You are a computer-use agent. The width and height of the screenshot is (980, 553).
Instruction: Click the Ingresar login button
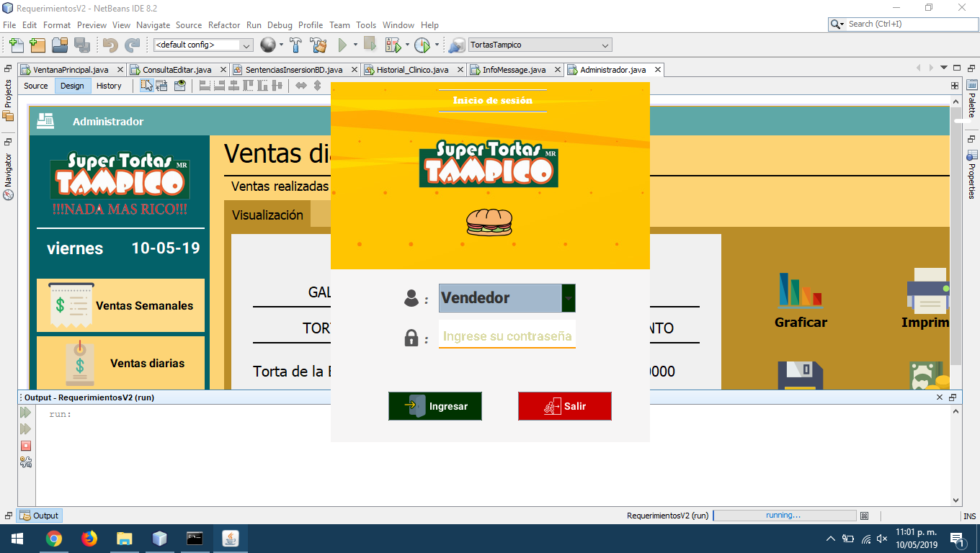click(x=435, y=406)
